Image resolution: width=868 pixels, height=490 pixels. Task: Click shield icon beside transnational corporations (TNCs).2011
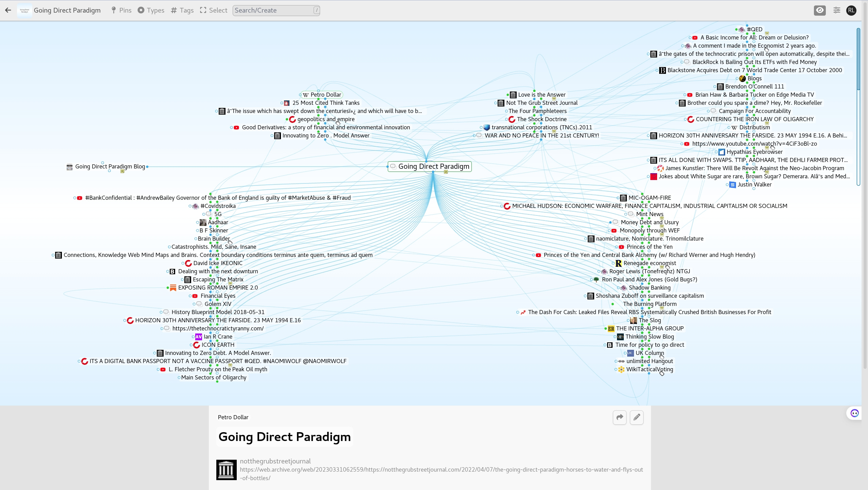click(x=487, y=128)
